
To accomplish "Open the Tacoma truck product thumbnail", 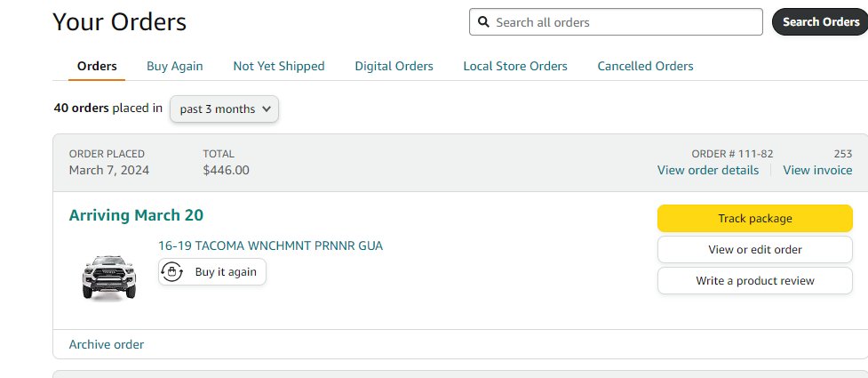I will click(108, 277).
